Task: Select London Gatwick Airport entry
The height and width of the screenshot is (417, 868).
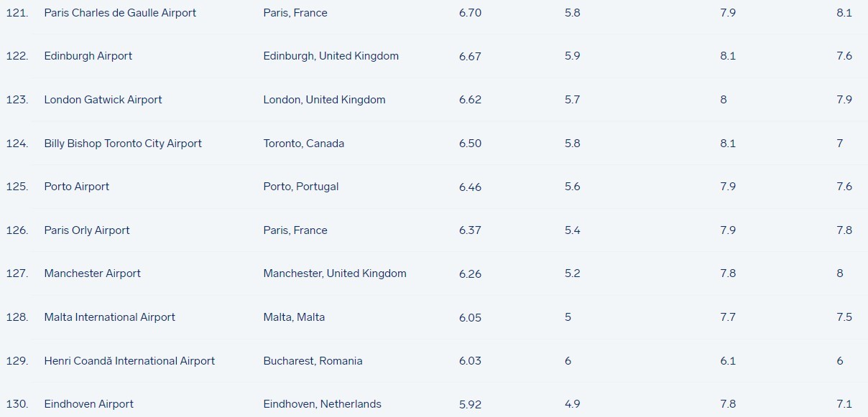Action: tap(103, 100)
